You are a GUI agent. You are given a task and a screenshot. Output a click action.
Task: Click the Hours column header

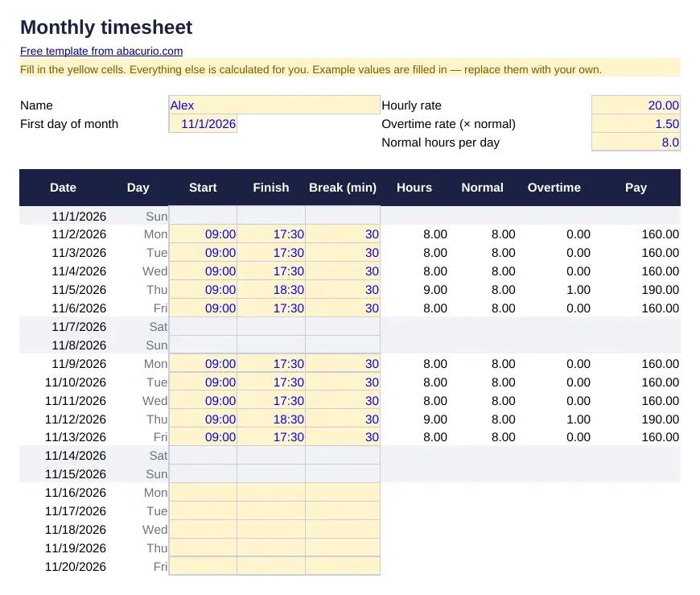(414, 188)
